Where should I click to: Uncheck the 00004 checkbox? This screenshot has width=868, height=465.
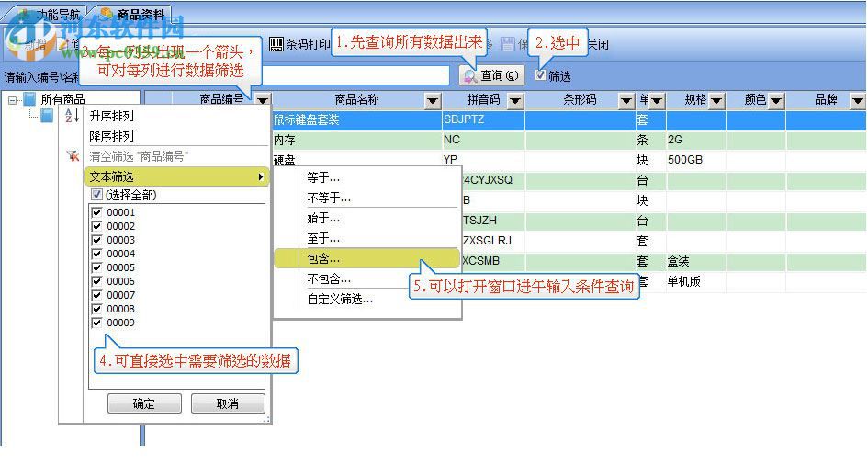[96, 254]
